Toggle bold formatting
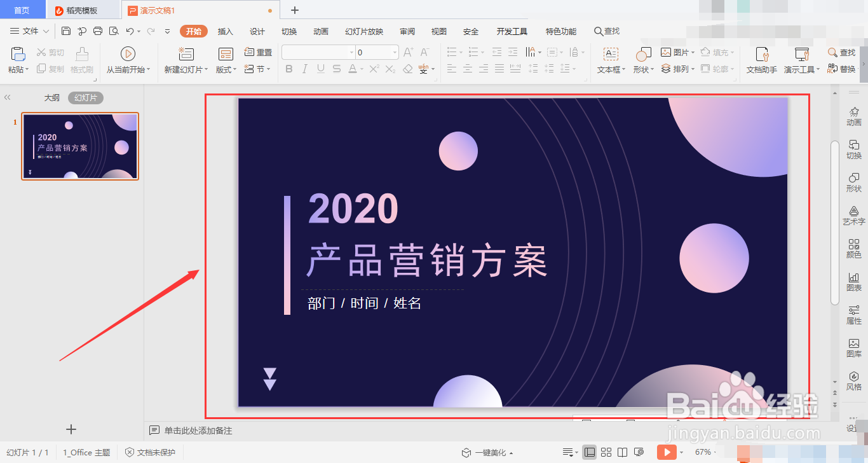Viewport: 868px width, 463px height. tap(290, 69)
